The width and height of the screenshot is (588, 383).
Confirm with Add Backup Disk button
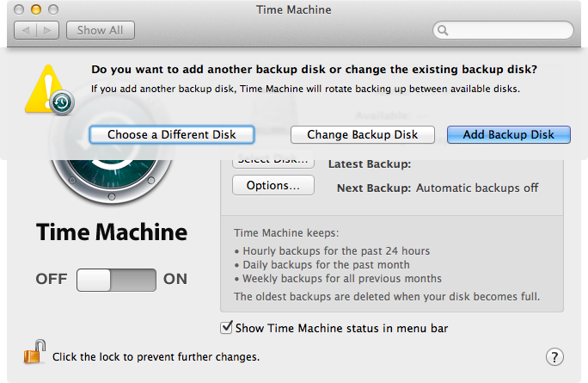[509, 134]
